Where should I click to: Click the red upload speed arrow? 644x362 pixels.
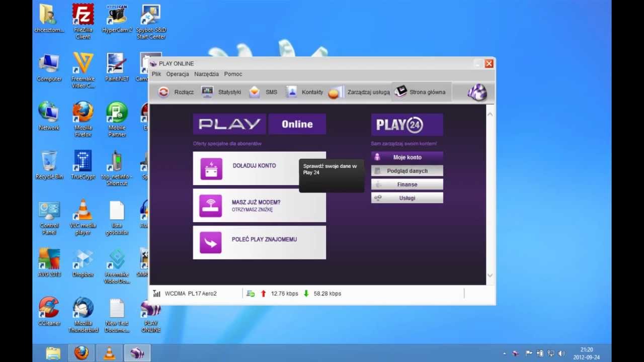click(263, 294)
